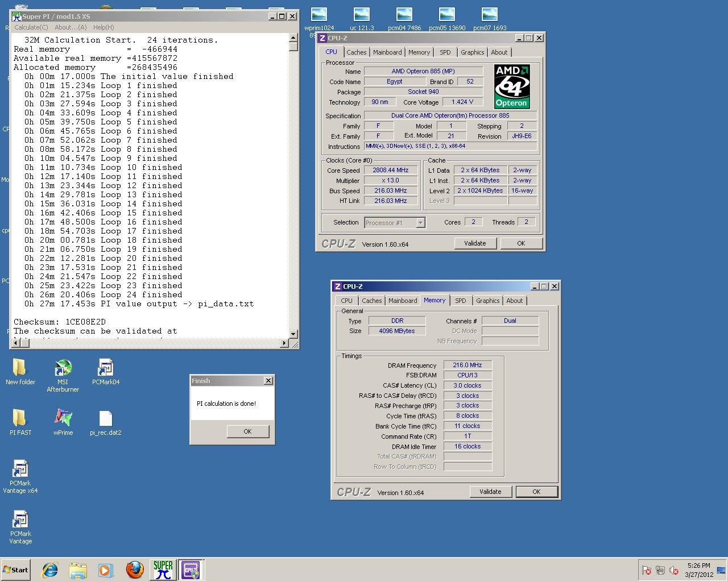Image resolution: width=728 pixels, height=582 pixels.
Task: Select the PCMark Vantage shortcut icon
Action: 20,527
